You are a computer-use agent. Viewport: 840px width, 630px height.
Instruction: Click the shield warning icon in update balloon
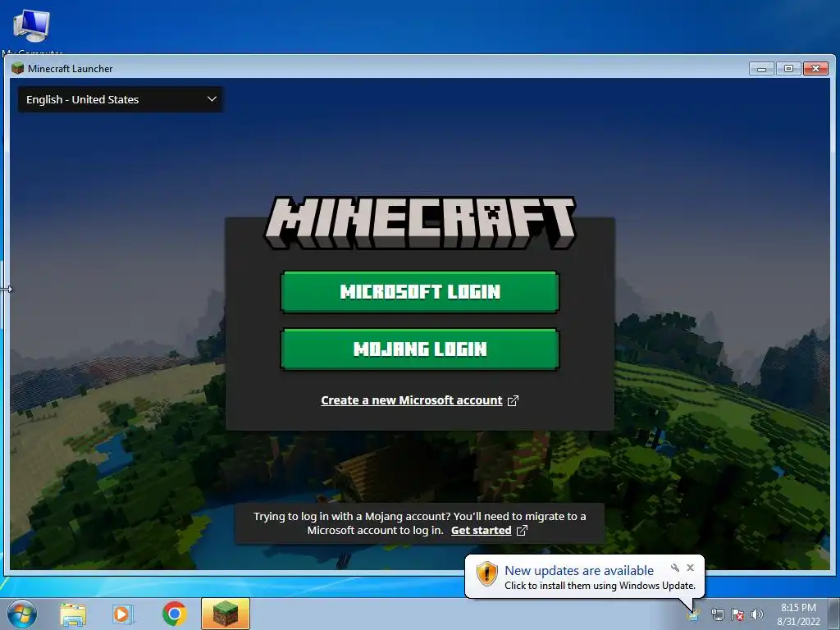pos(486,573)
